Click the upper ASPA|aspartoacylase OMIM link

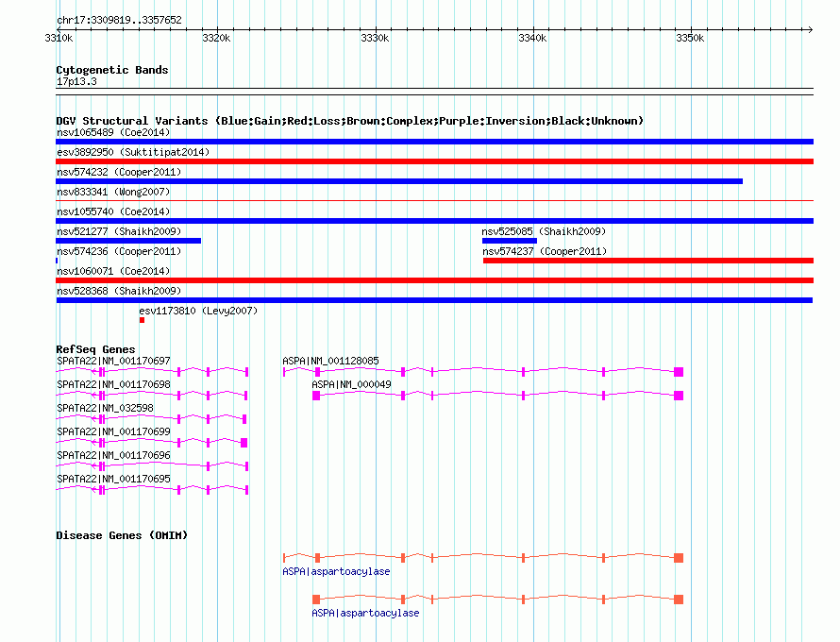tap(336, 571)
